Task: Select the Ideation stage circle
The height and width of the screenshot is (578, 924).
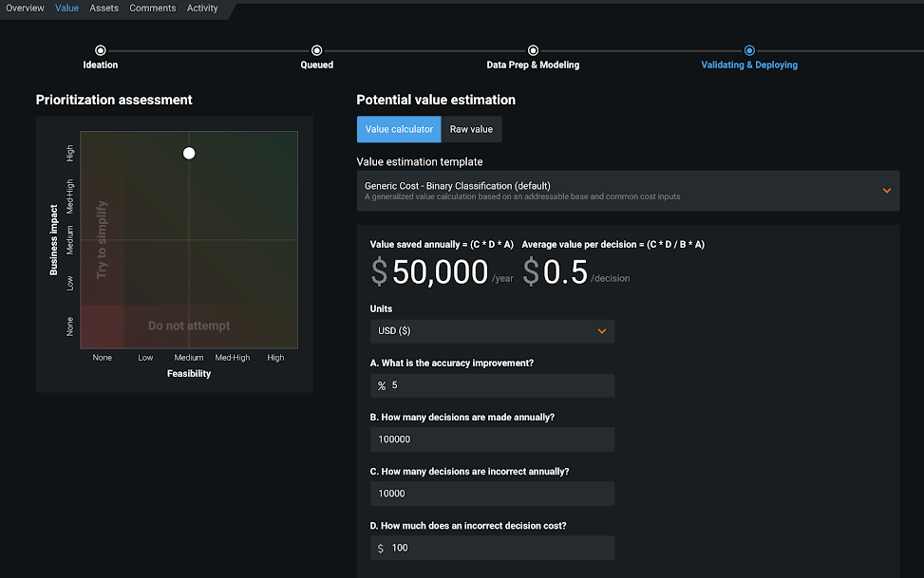Action: point(101,50)
